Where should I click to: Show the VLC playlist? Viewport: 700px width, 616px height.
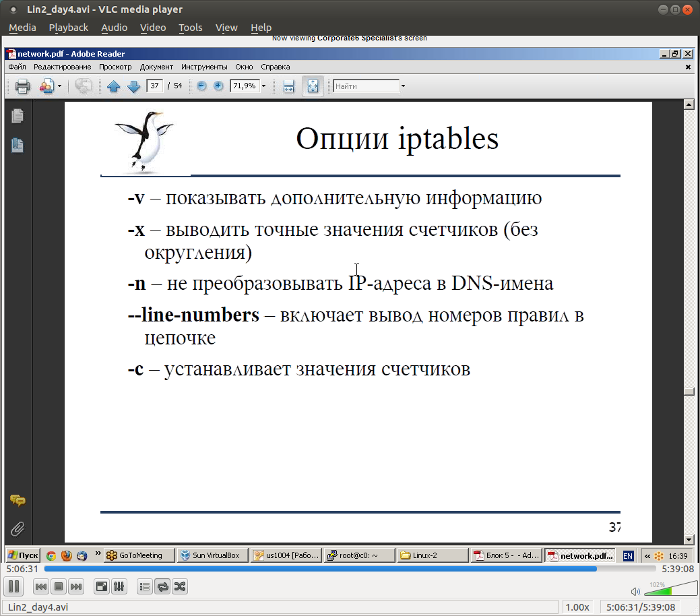click(144, 586)
